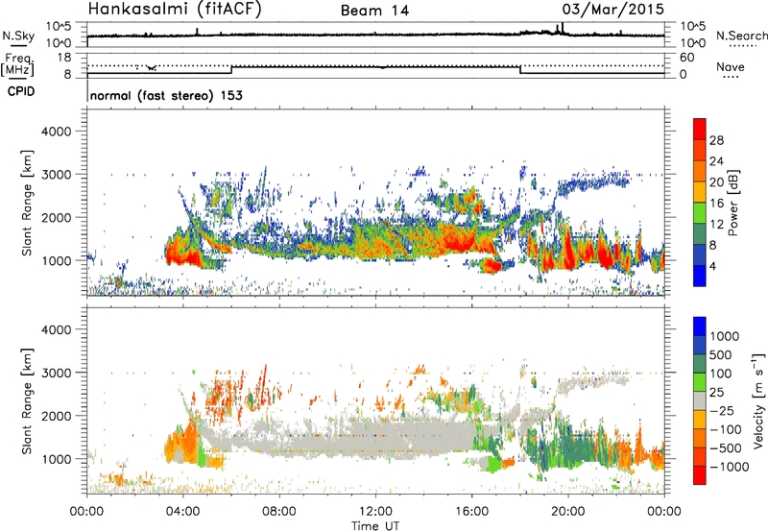Click the '04:00' time axis tick
768x532 pixels.
[183, 512]
